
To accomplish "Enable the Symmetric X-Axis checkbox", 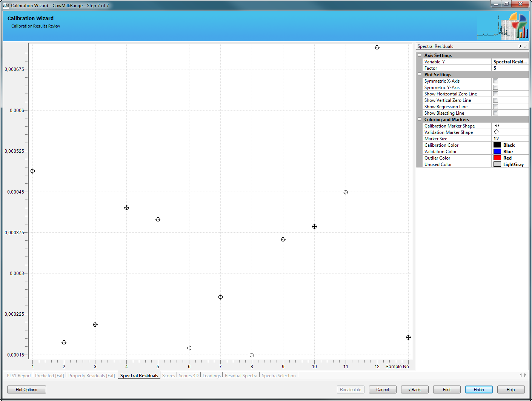I will click(495, 81).
